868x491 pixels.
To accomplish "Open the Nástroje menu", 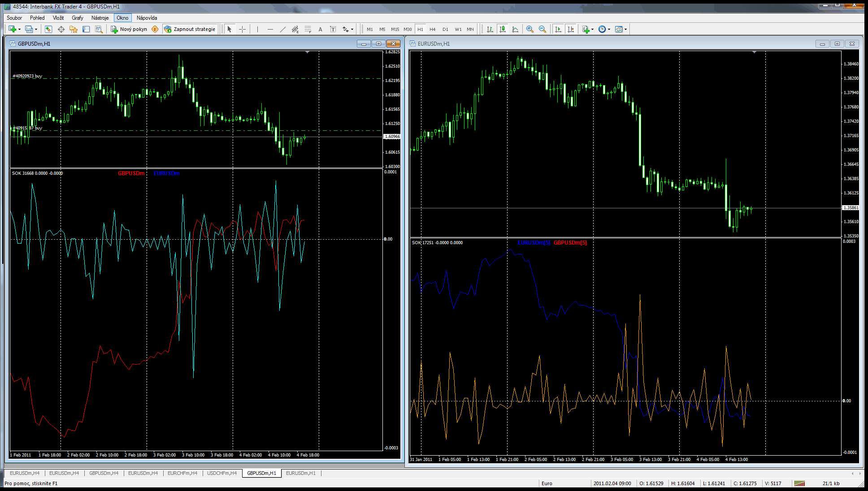I will [x=100, y=18].
